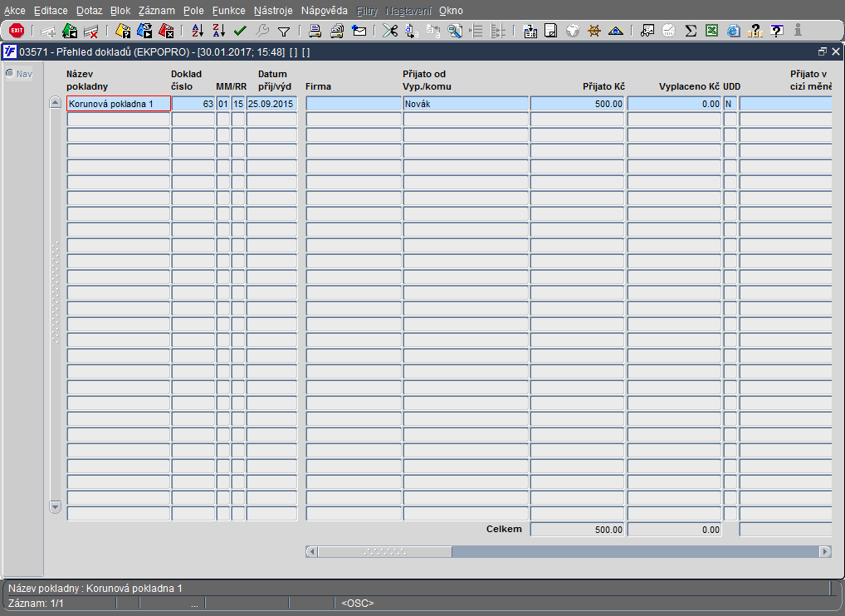Click the copy-text icon beside the scissors
The height and width of the screenshot is (616, 845).
pos(411,32)
